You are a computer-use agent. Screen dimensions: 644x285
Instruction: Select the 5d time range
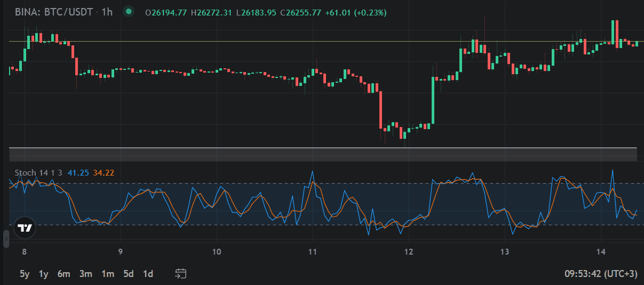point(129,274)
